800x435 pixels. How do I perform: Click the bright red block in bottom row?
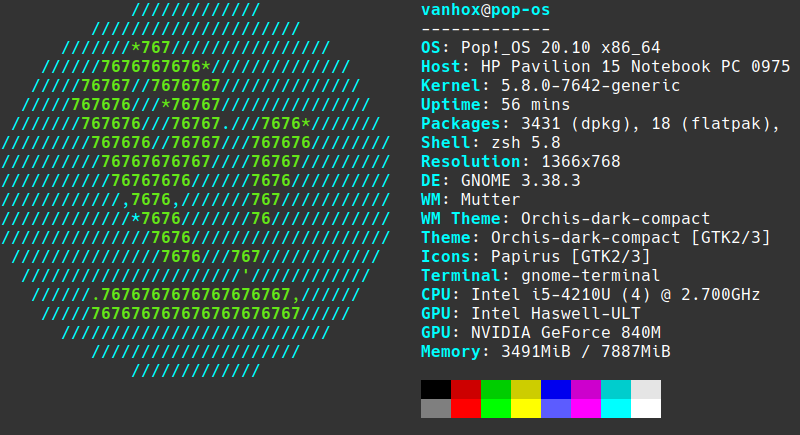coord(466,408)
